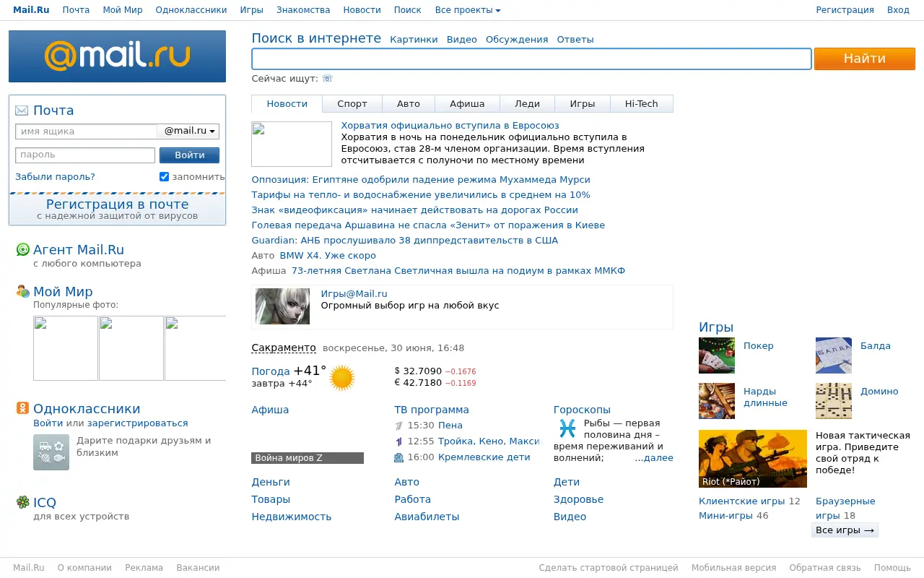The height and width of the screenshot is (578, 924).
Task: Click the Все игры button
Action: [x=845, y=530]
